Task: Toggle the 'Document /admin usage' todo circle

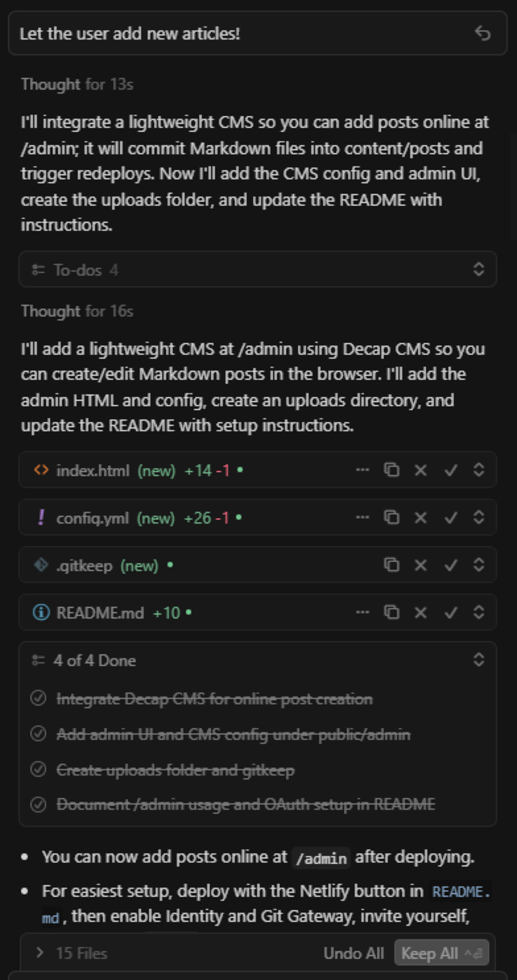Action: click(x=38, y=804)
